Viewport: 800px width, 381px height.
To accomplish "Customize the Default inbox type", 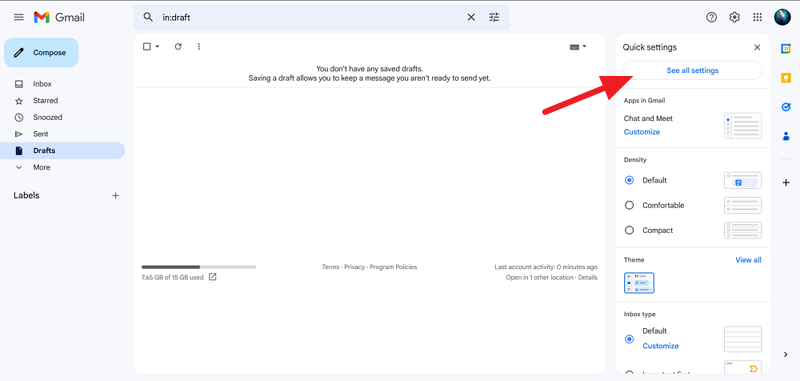I will [x=660, y=346].
